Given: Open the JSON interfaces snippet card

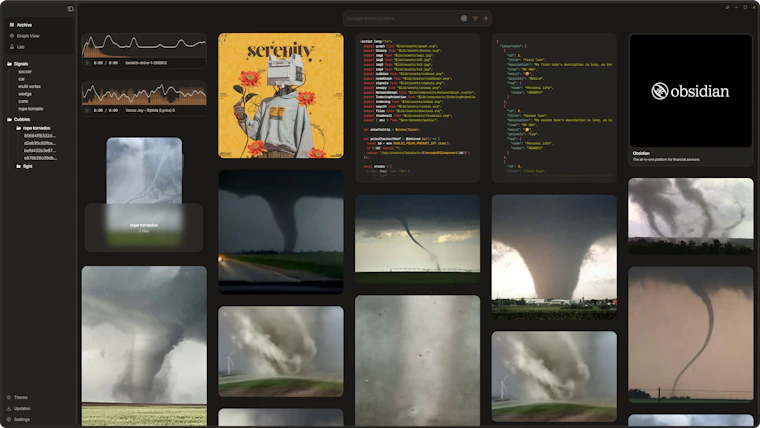Looking at the screenshot, I should pyautogui.click(x=554, y=108).
